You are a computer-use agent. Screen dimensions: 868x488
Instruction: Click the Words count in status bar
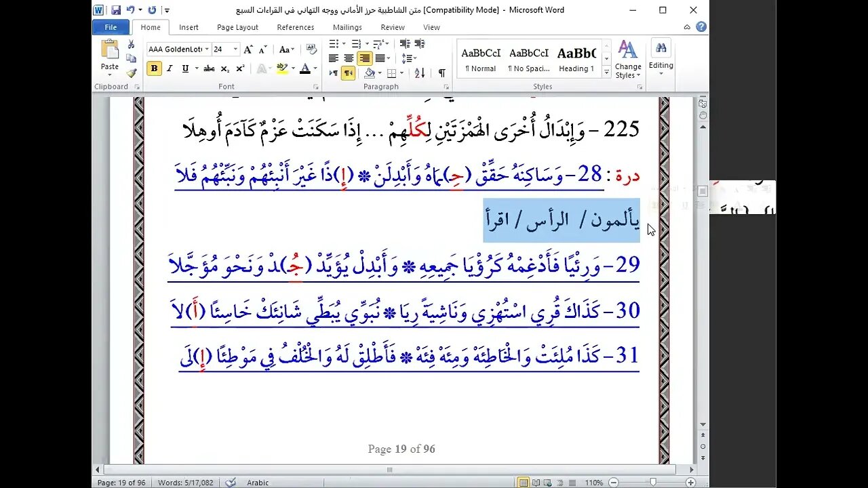[x=185, y=483]
